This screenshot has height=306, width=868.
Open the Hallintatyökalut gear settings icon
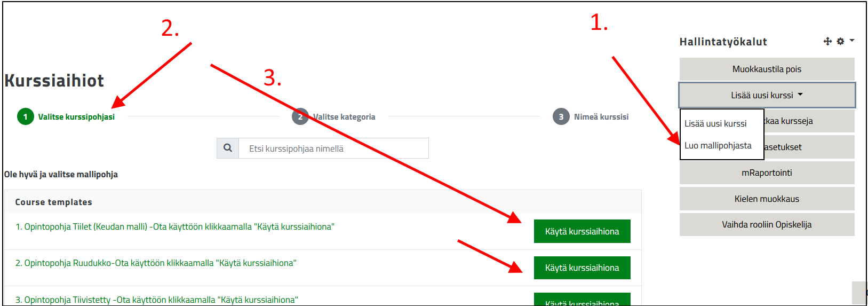point(840,41)
